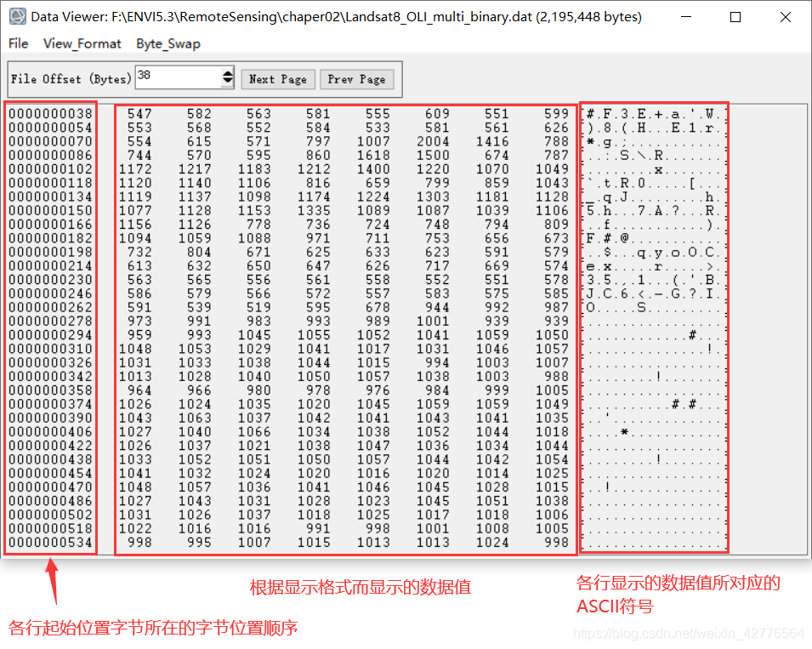Select offset row 0000000262
This screenshot has height=649, width=812.
click(50, 307)
